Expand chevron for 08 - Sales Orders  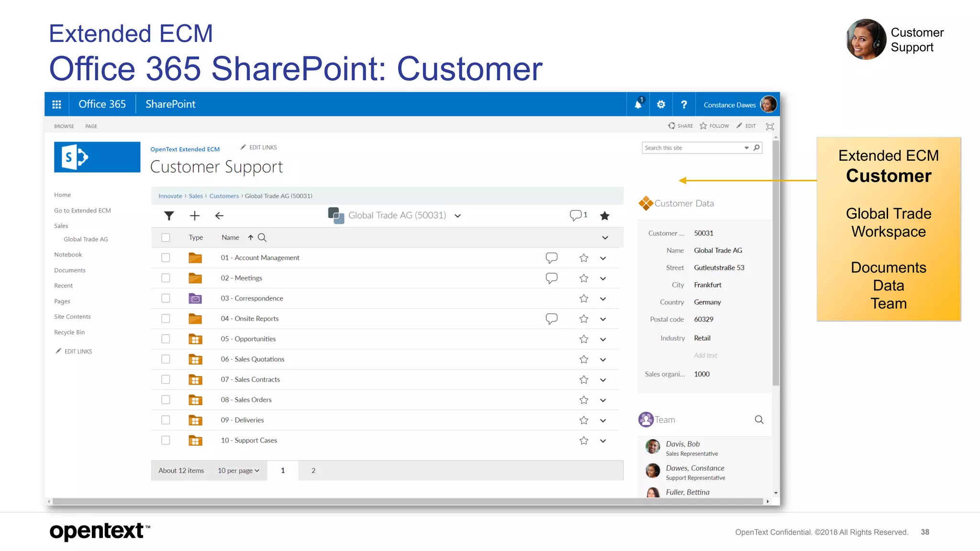pyautogui.click(x=603, y=400)
